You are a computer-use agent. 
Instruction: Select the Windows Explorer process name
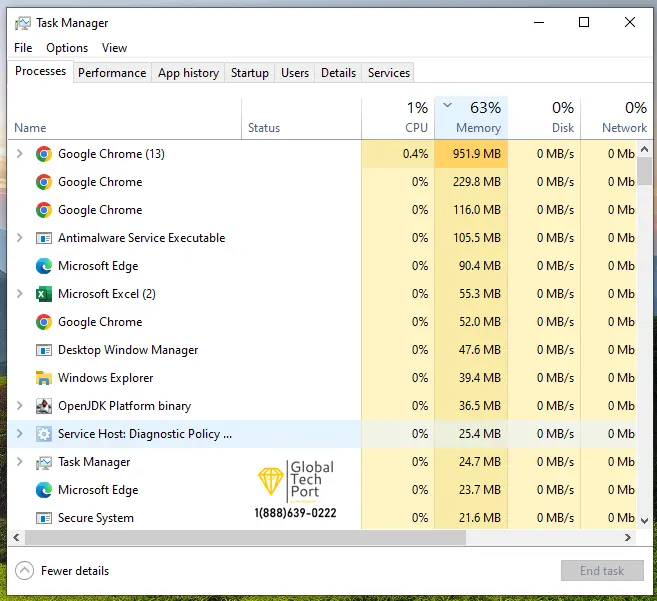106,378
